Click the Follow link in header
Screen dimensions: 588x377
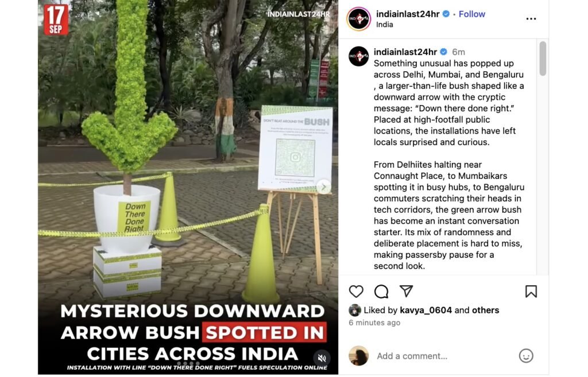(x=472, y=14)
